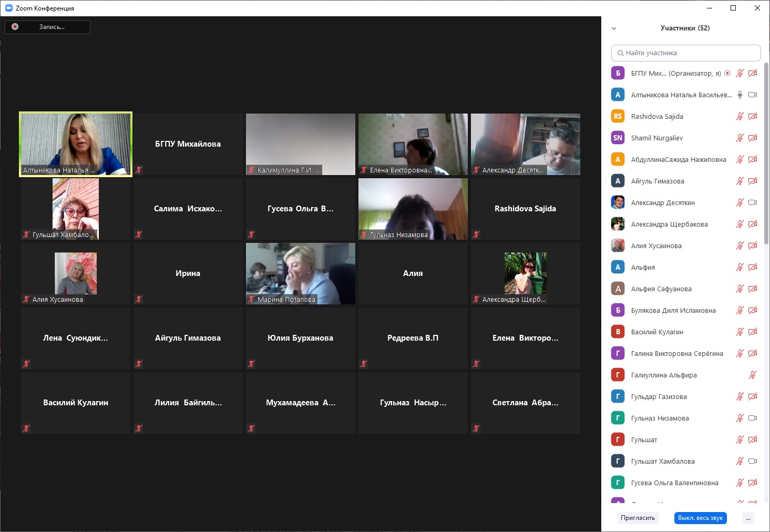
Task: Select Марина Потапова video thumbnail
Action: (x=301, y=273)
